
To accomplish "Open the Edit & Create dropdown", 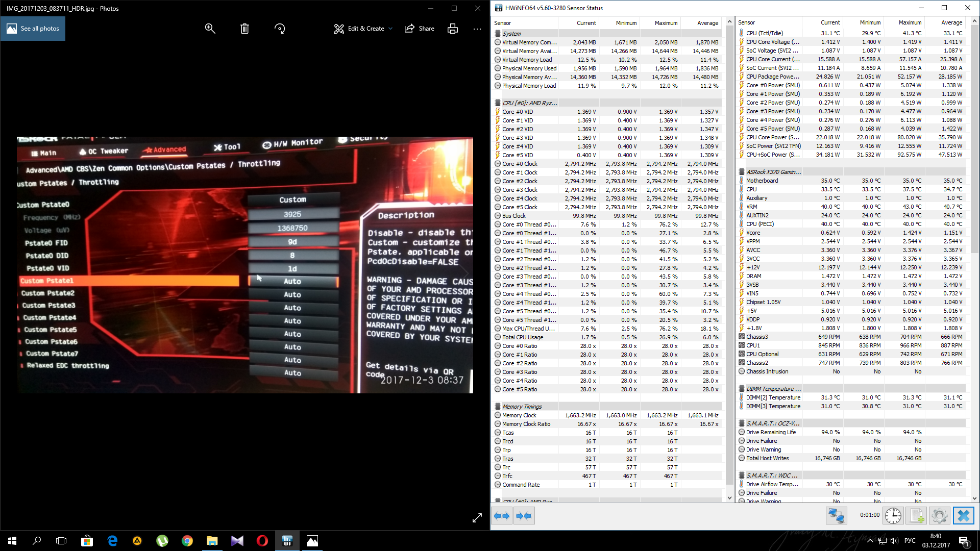I will (x=363, y=29).
